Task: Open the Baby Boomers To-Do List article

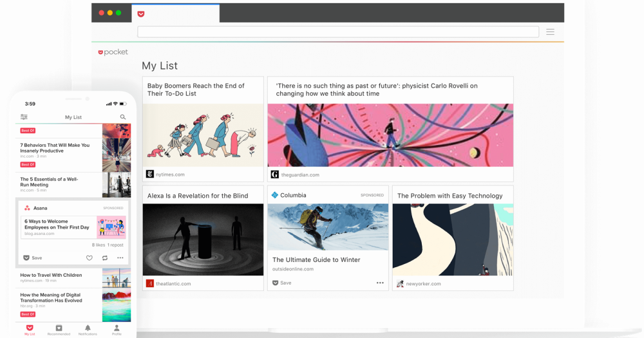Action: [x=196, y=89]
